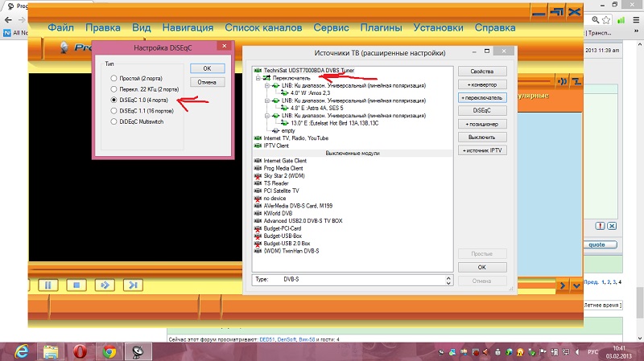This screenshot has width=644, height=361.
Task: Open Chrome from the taskbar
Action: click(109, 350)
